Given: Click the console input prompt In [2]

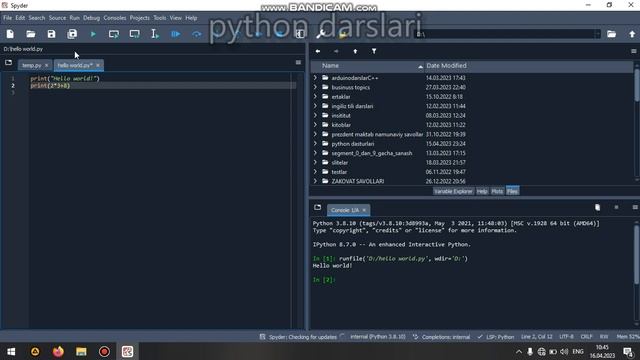Looking at the screenshot, I should [x=324, y=280].
